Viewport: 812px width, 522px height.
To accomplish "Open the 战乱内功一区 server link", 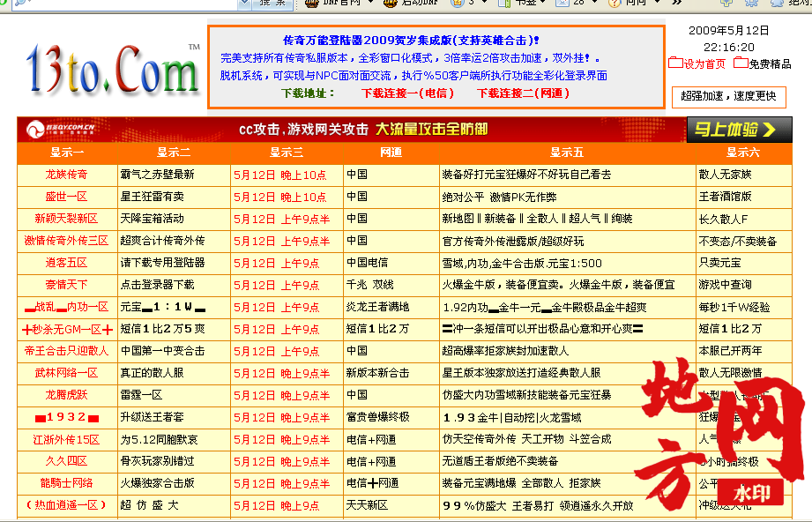I will [x=66, y=307].
